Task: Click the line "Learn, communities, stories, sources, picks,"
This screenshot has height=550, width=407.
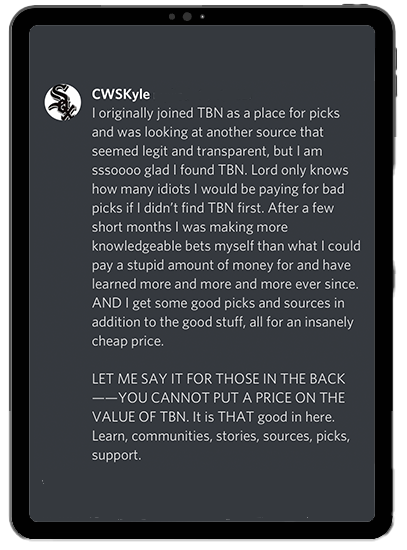Action: coord(221,436)
